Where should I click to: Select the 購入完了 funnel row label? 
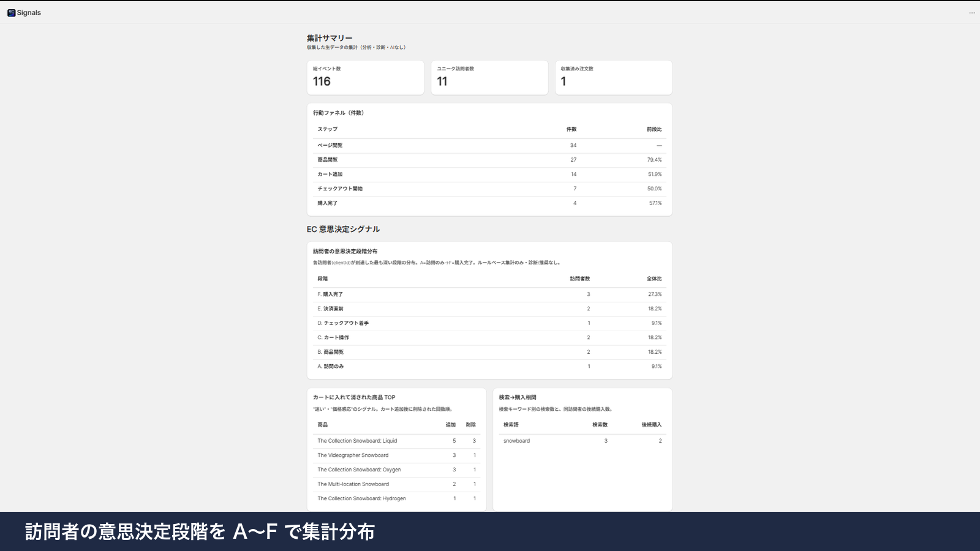(x=328, y=203)
